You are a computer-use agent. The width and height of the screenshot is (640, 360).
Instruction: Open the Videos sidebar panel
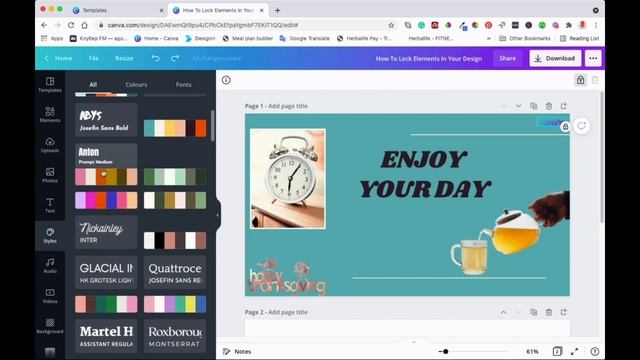click(x=50, y=296)
